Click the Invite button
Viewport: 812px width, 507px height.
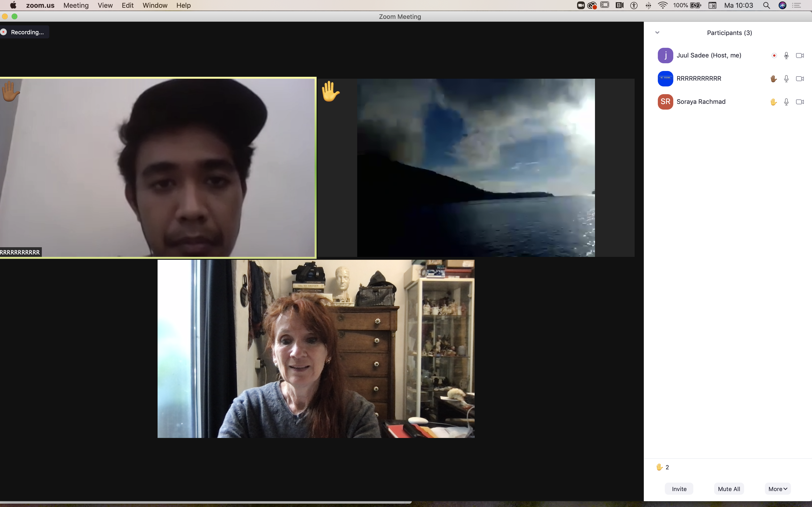click(679, 489)
